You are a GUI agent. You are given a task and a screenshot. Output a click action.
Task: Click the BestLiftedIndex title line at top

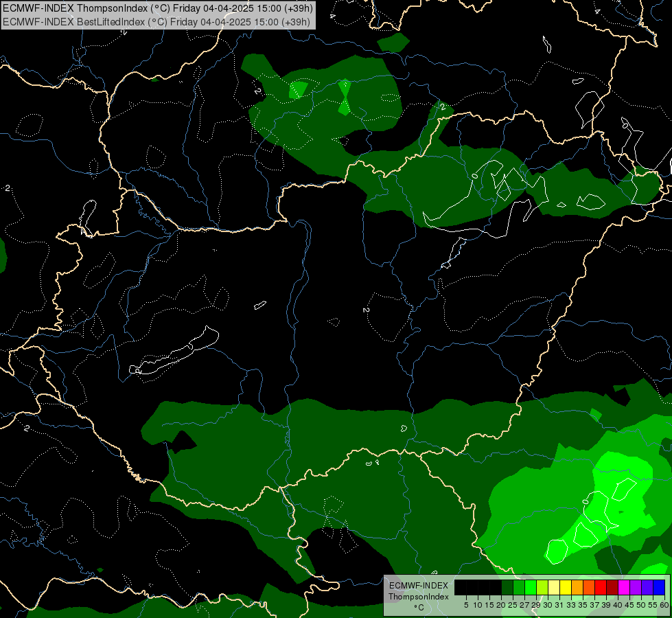click(157, 22)
